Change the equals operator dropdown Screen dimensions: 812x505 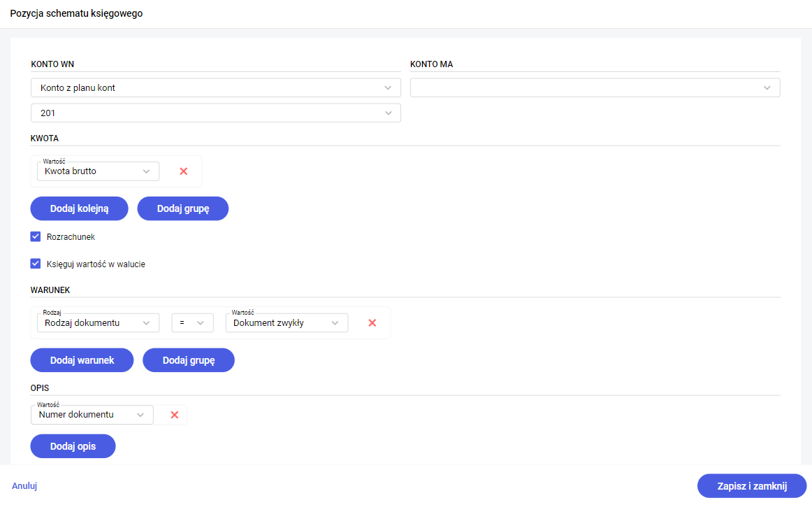192,323
